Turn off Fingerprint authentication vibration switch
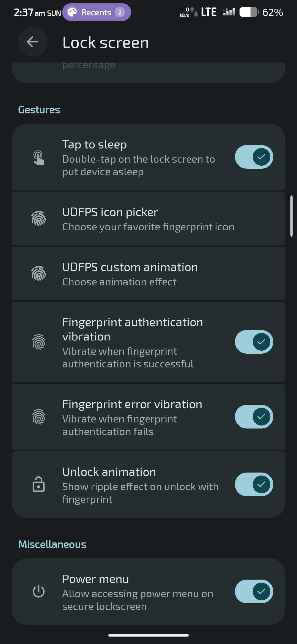Screen dimensions: 297x644 point(254,342)
